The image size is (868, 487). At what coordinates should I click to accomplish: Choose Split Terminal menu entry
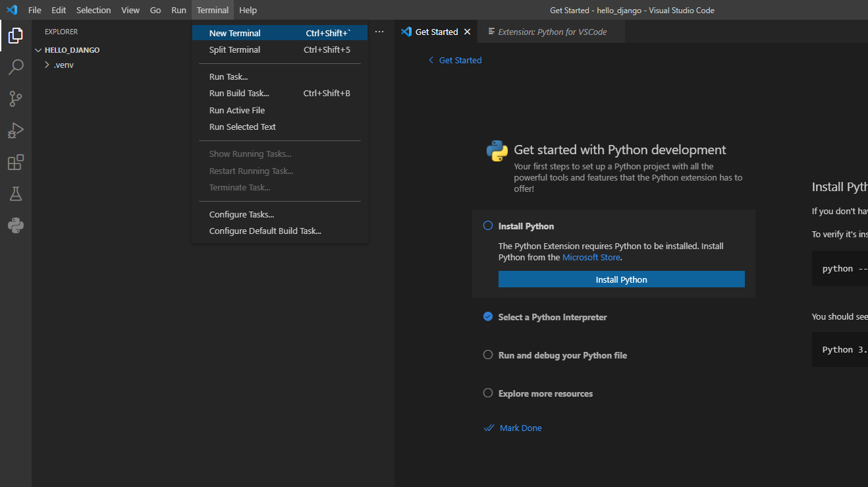click(x=280, y=49)
